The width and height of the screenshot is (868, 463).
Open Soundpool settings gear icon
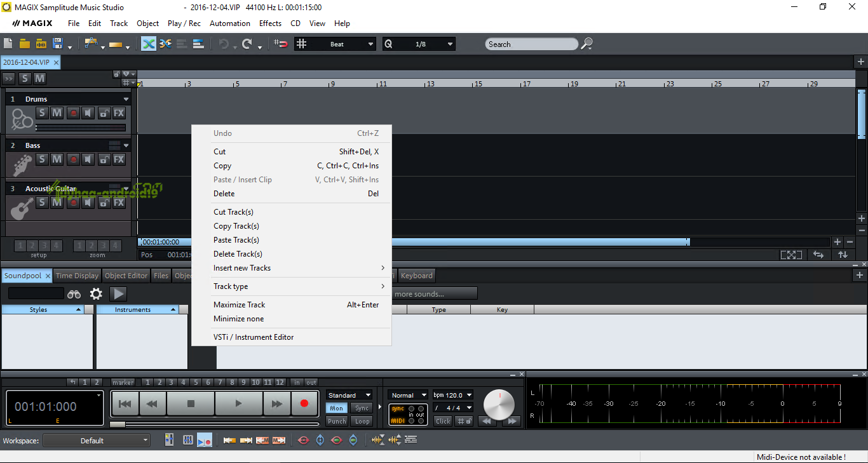click(96, 293)
